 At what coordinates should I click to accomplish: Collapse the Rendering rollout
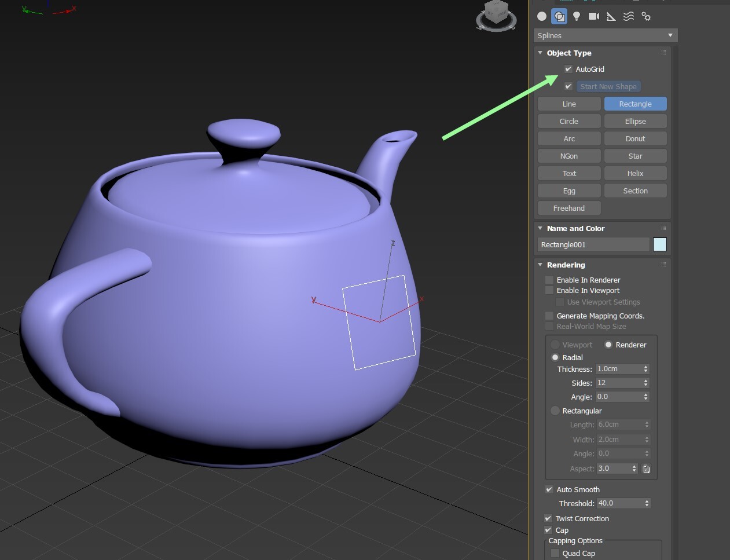pyautogui.click(x=540, y=265)
